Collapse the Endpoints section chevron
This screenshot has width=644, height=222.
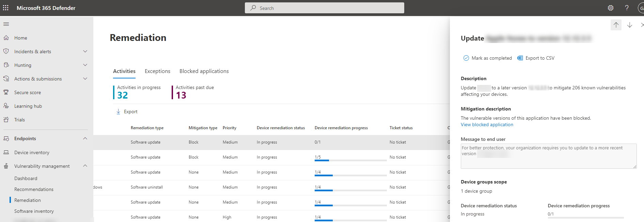85,138
